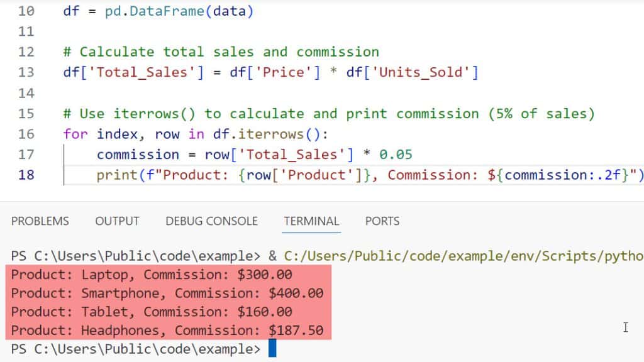Focus the terminal prompt cursor at bottom
Screen dimensions: 644x362
click(x=272, y=349)
